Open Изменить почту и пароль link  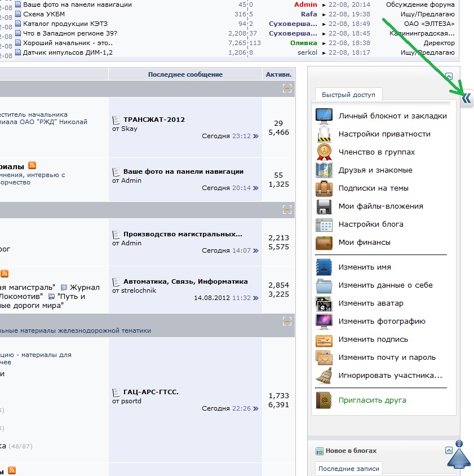[x=387, y=358]
